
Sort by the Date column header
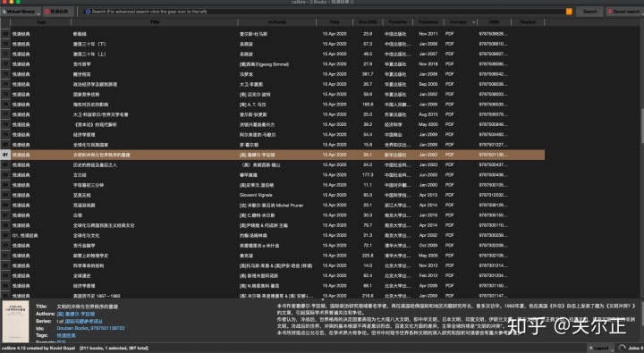click(335, 22)
